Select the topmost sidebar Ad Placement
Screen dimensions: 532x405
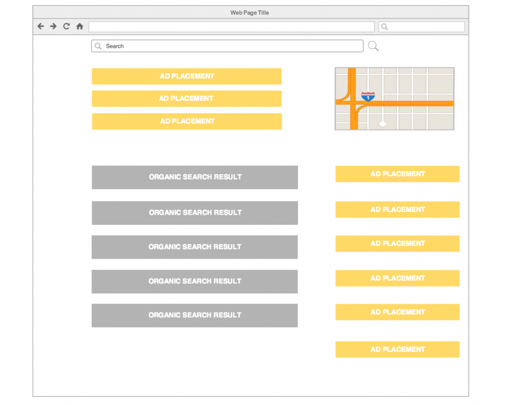(397, 174)
